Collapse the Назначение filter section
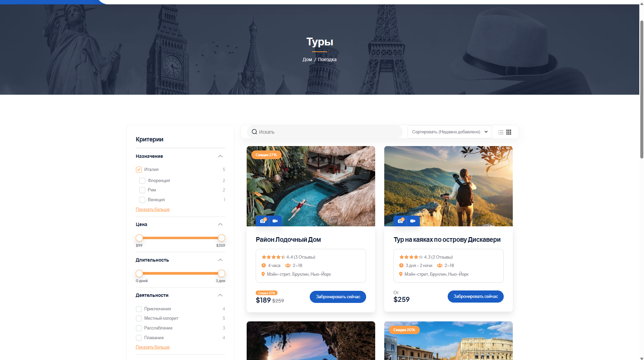The height and width of the screenshot is (360, 644). point(220,156)
